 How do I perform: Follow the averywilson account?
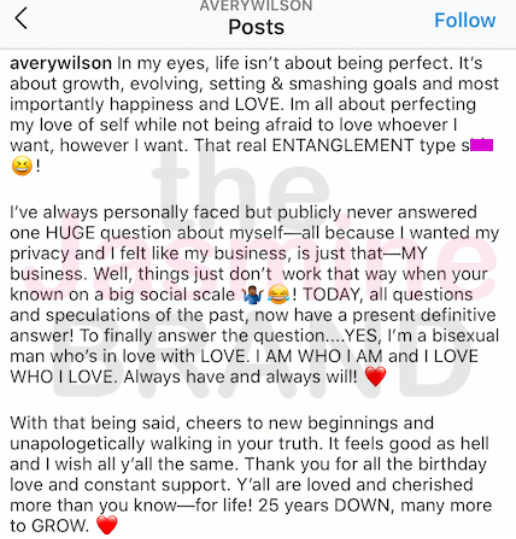coord(465,20)
